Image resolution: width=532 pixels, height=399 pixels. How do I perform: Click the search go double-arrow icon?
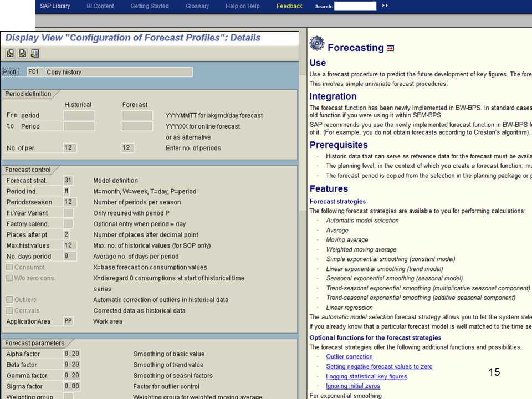click(x=385, y=6)
